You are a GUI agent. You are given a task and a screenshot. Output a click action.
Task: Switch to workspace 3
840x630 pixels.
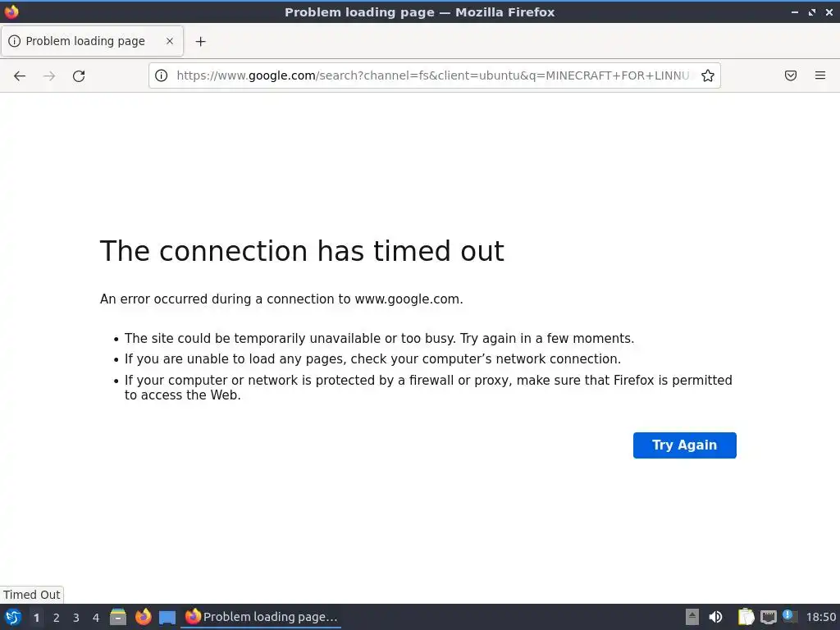76,618
